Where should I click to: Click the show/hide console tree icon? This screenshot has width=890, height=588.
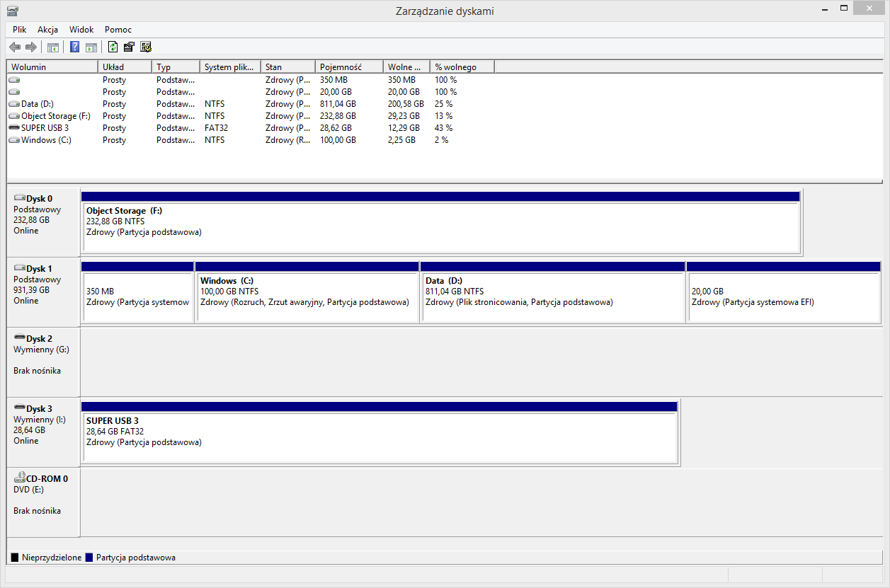pos(52,47)
